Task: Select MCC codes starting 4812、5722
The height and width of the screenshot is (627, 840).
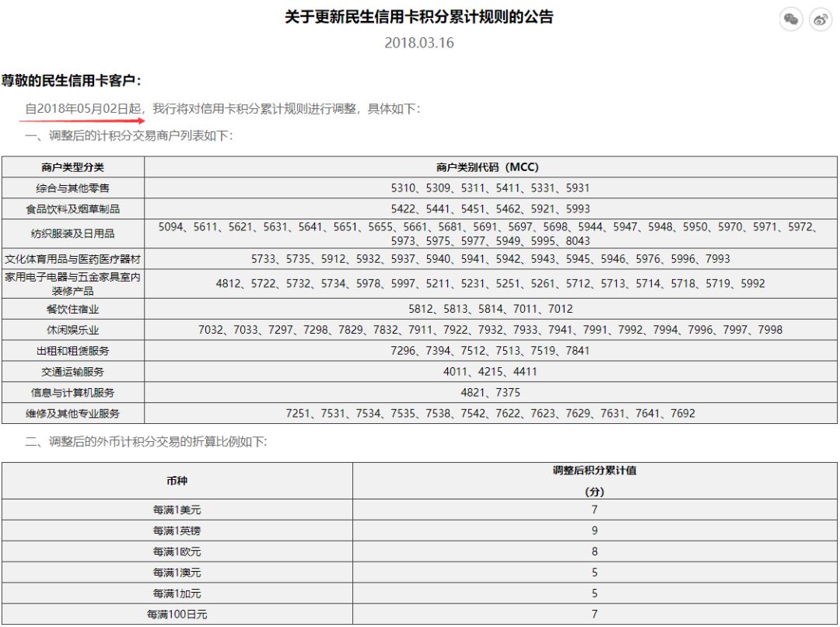Action: (x=490, y=283)
